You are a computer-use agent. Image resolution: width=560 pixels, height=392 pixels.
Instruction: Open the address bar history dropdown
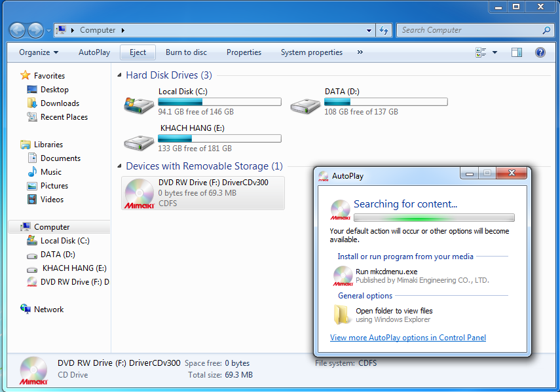click(370, 30)
